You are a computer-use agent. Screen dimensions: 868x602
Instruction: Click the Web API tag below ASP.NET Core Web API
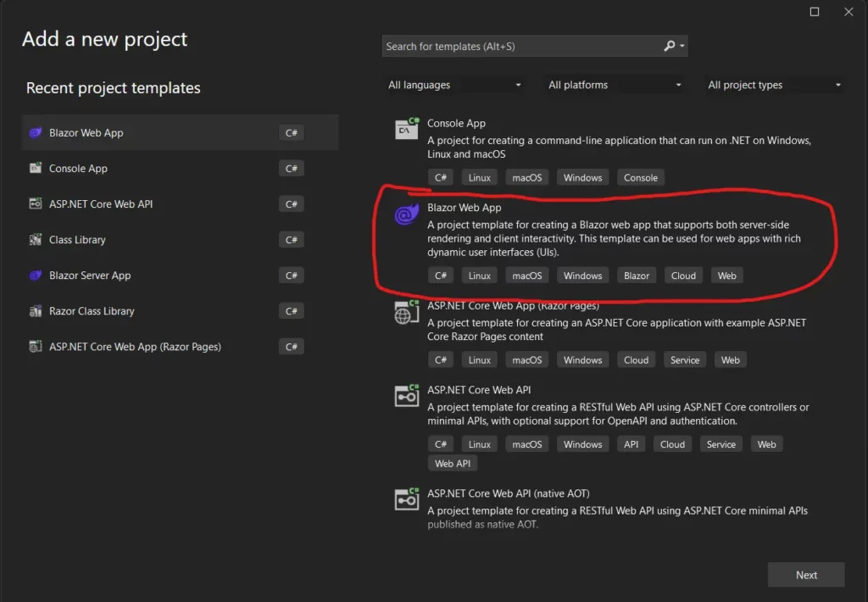[453, 463]
